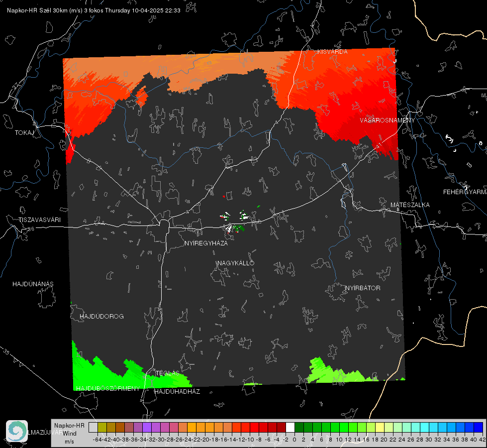The height and width of the screenshot is (448, 487).
Task: Click the Napkor-HR legend title
Action: (69, 425)
